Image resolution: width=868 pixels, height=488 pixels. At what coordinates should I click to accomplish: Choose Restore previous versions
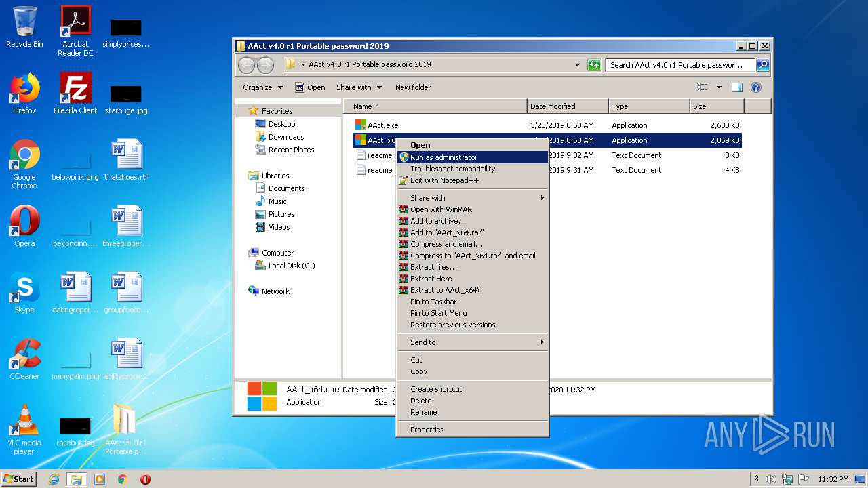click(473, 325)
